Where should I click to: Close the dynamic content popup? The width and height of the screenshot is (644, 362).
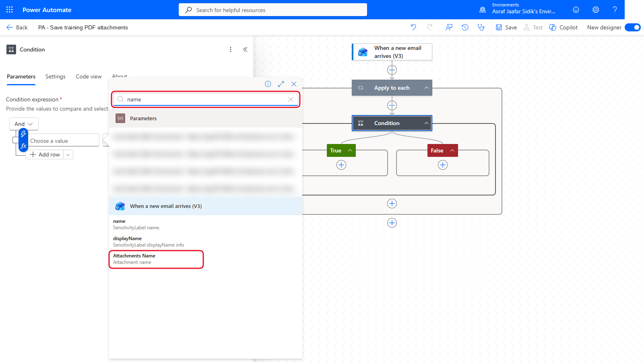(294, 84)
